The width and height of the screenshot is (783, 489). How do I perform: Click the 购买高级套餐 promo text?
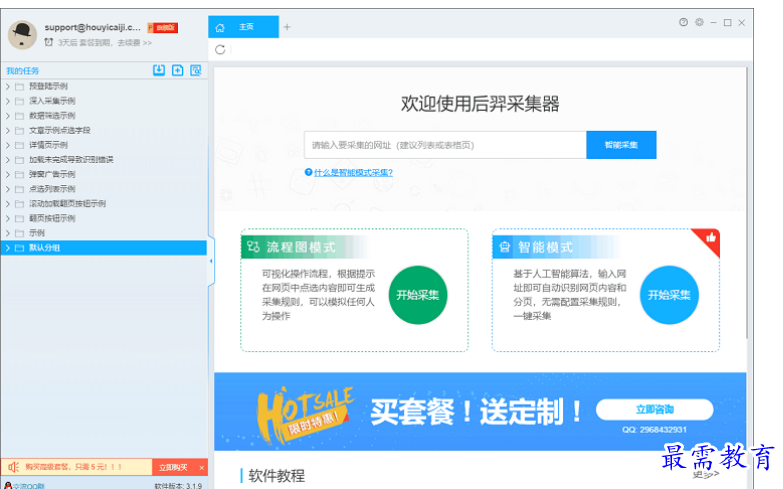click(73, 467)
